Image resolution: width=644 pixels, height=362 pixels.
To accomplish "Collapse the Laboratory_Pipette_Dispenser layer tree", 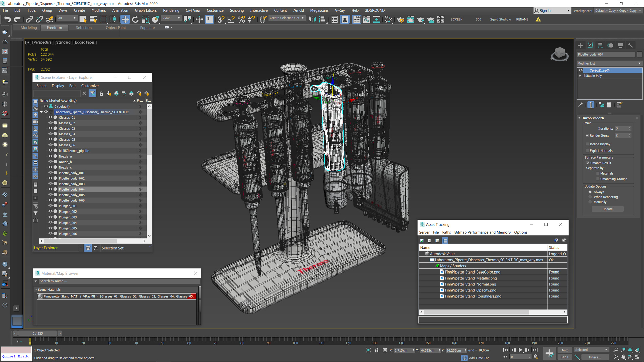I will [41, 112].
